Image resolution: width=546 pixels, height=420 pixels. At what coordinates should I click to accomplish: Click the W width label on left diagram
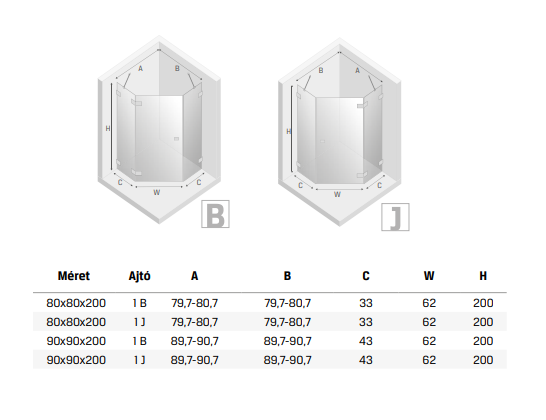157,192
